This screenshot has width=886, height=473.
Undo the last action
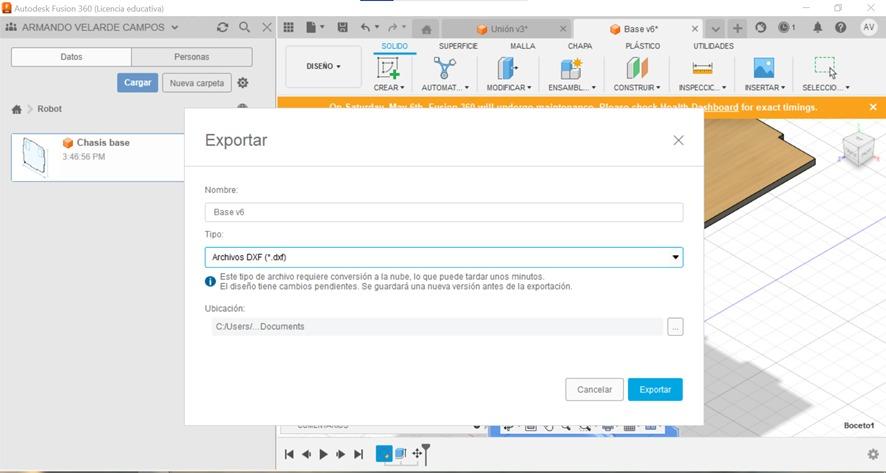point(368,27)
